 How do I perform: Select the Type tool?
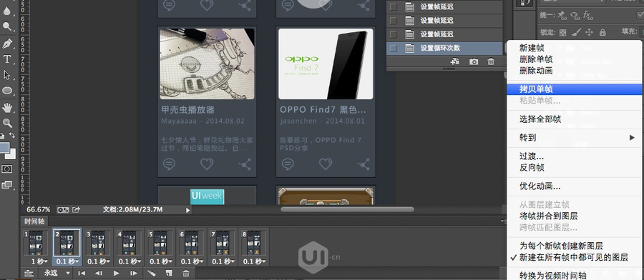click(7, 59)
